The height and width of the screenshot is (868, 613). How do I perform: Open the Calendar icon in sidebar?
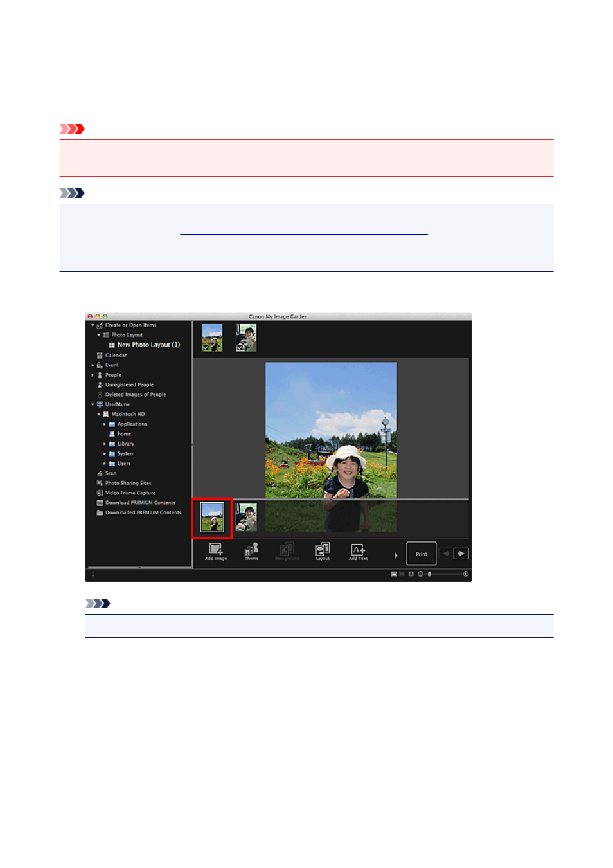(100, 355)
